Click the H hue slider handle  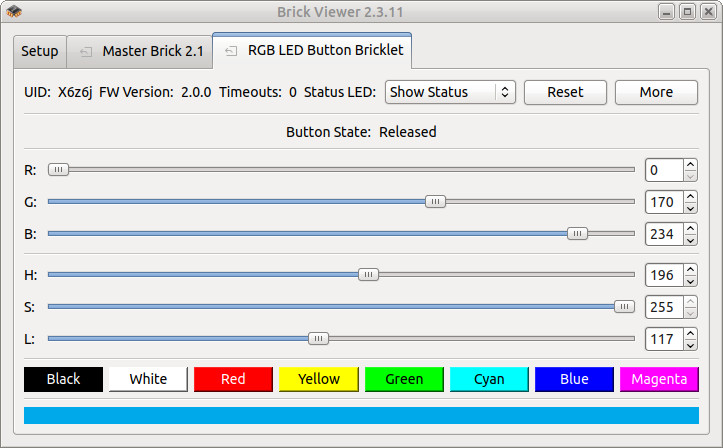click(369, 274)
